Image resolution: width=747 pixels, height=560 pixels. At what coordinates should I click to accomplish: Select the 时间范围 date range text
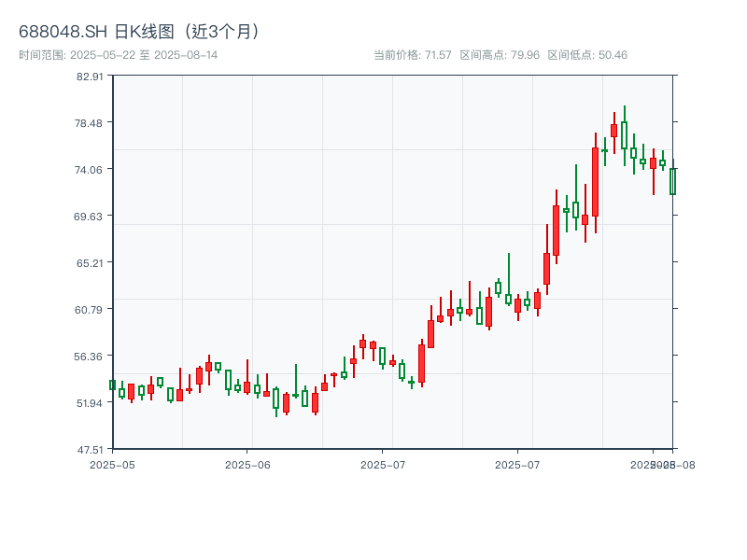point(119,55)
